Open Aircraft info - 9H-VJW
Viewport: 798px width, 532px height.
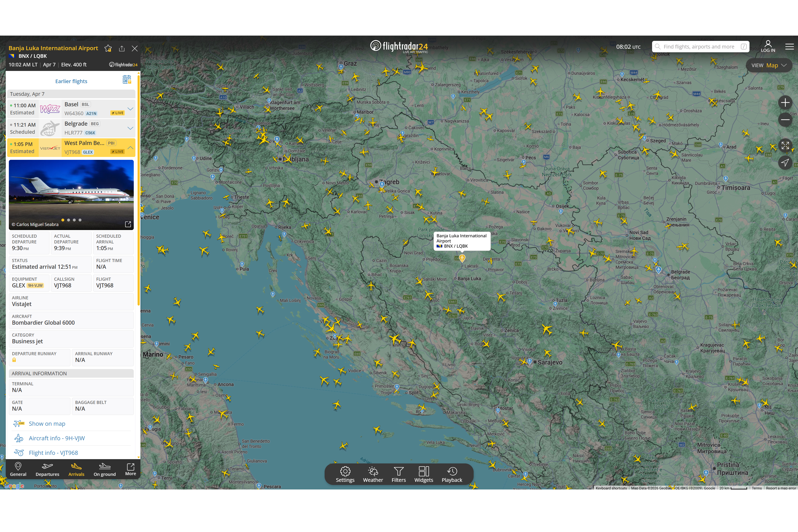point(57,438)
